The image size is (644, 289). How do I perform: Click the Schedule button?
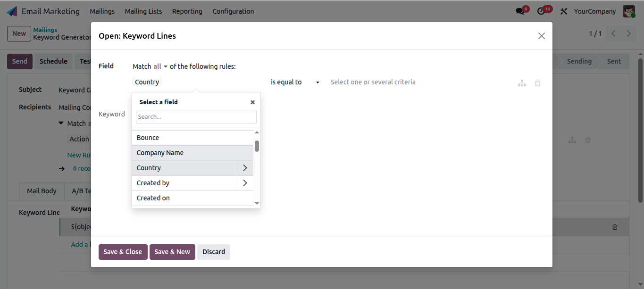pyautogui.click(x=53, y=61)
